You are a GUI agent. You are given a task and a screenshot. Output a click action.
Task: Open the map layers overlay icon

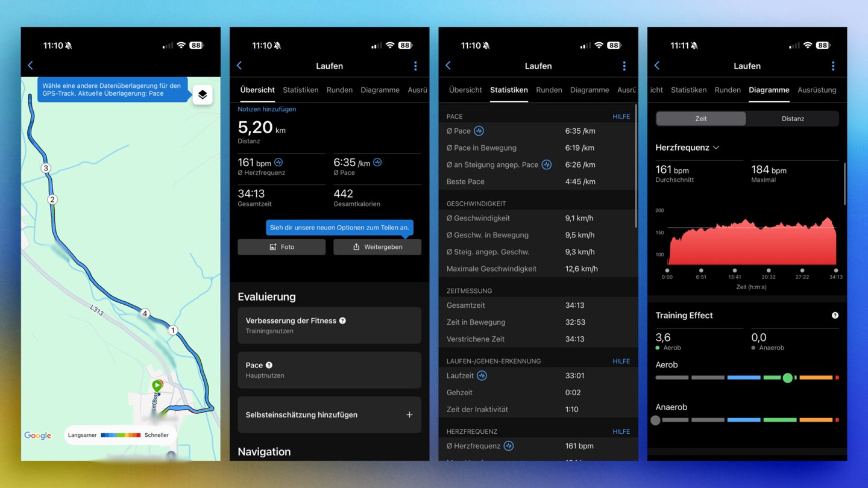(x=203, y=95)
